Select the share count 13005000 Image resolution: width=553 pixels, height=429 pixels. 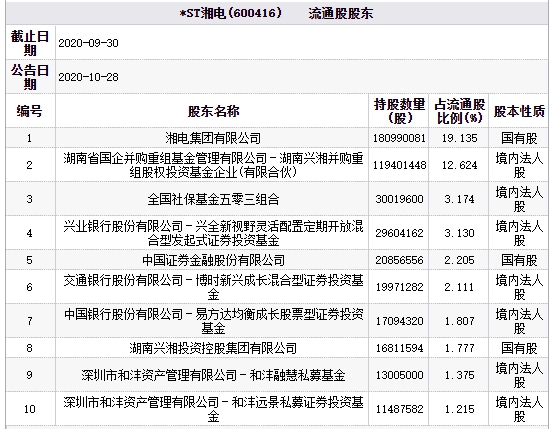point(399,375)
